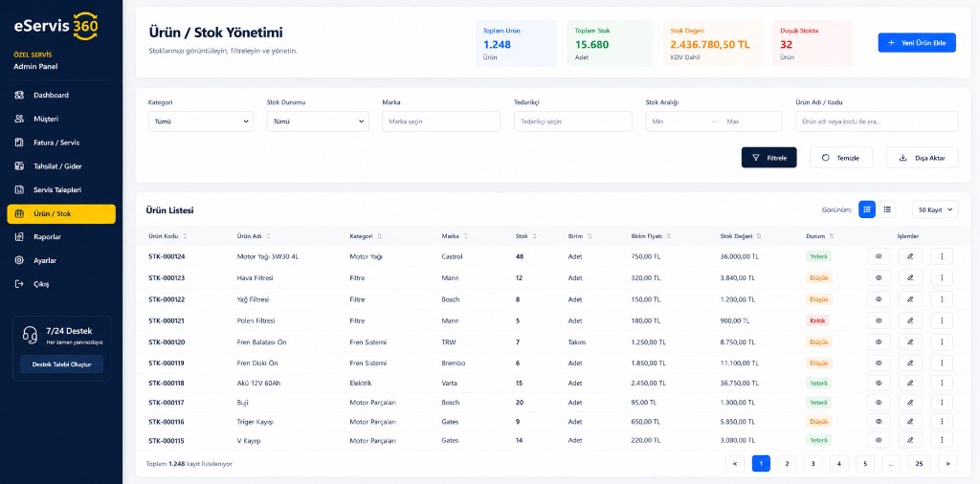Click the Min stock range field
This screenshot has width=980, height=484.
coord(679,121)
